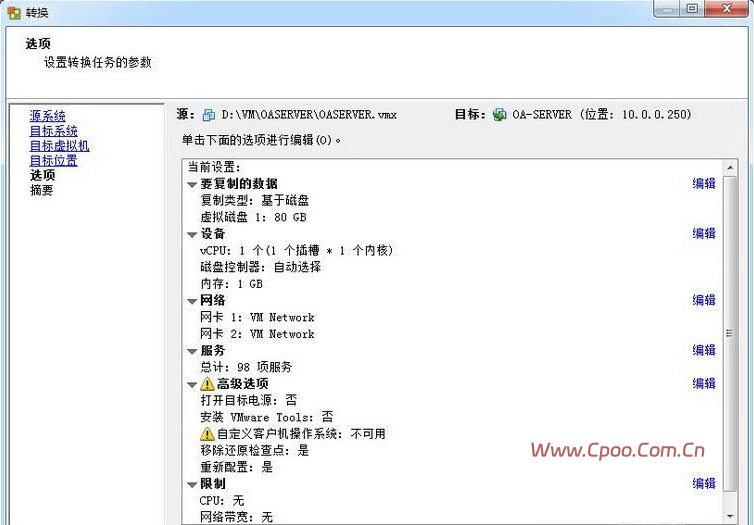Click the 网卡 2: VM Network row

tap(257, 334)
